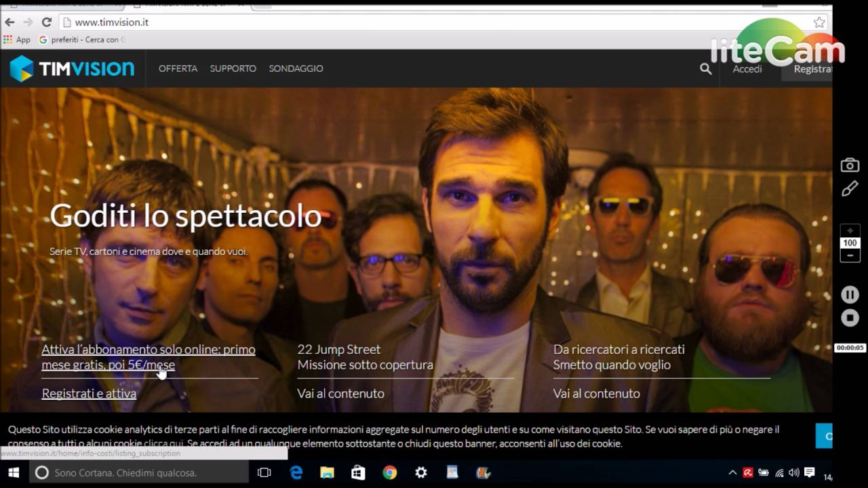Viewport: 868px width, 488px height.
Task: Click the liteCam taskbar application icon
Action: tap(483, 472)
